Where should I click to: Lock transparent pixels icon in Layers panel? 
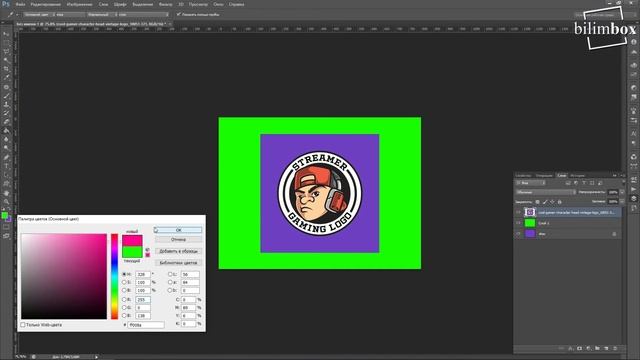click(x=538, y=202)
